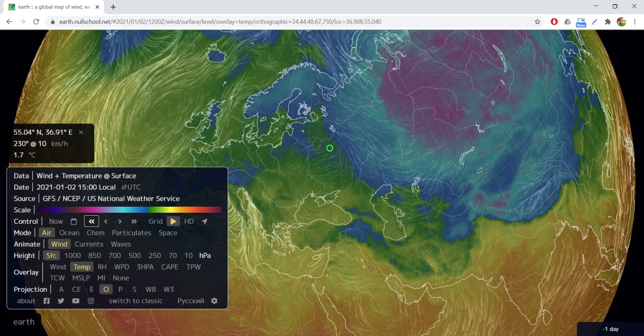The height and width of the screenshot is (336, 644).
Task: Select Particulates mode
Action: tap(131, 233)
